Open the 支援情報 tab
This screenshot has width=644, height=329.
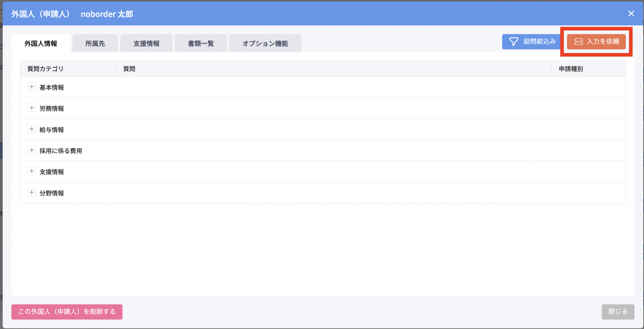pos(146,44)
